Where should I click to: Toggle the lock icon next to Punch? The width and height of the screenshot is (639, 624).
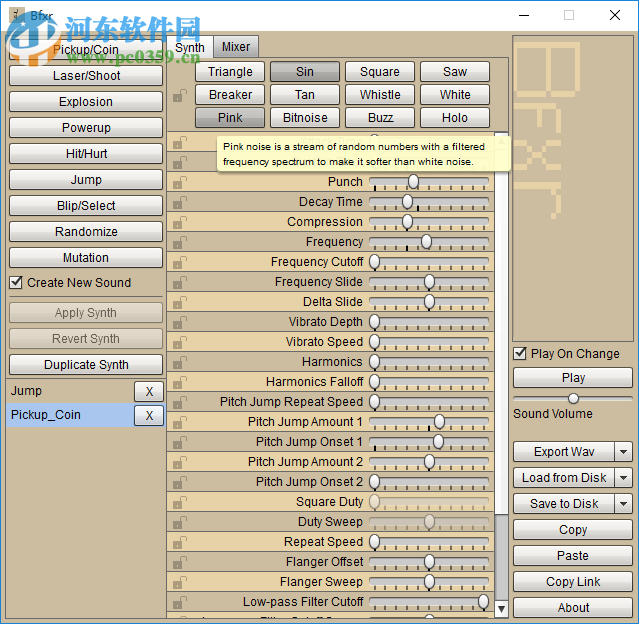click(x=180, y=182)
